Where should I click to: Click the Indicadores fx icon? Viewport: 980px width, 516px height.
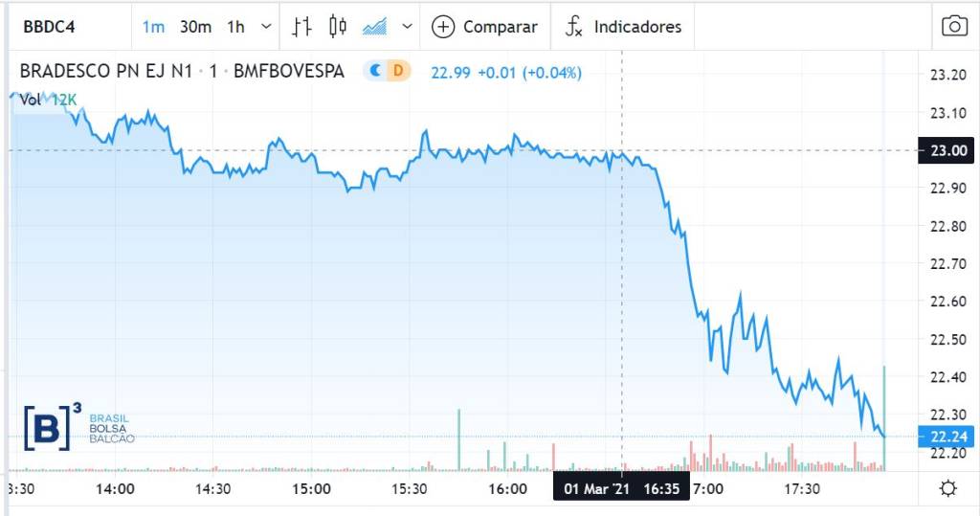tap(573, 27)
